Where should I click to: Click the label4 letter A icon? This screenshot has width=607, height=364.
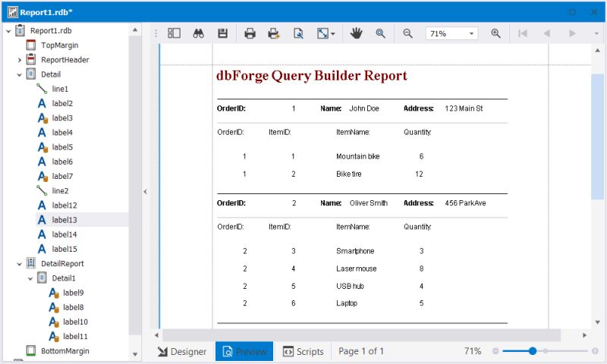pyautogui.click(x=42, y=133)
